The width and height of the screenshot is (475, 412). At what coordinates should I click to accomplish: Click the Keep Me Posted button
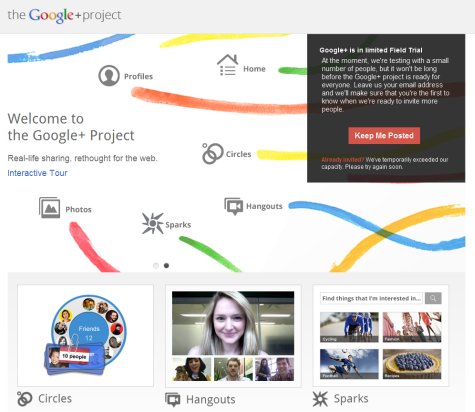pyautogui.click(x=384, y=136)
